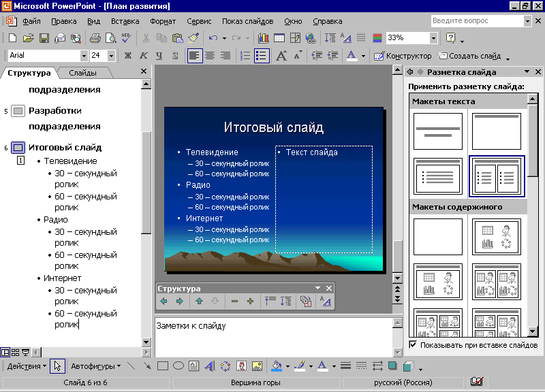Toggle italic (К) formatting

[x=144, y=56]
